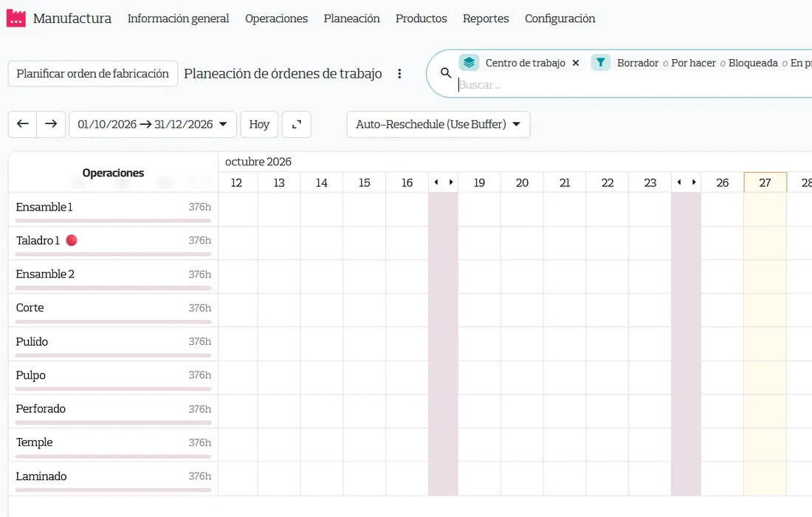Click the search magnifier icon
812x517 pixels.
tap(446, 73)
